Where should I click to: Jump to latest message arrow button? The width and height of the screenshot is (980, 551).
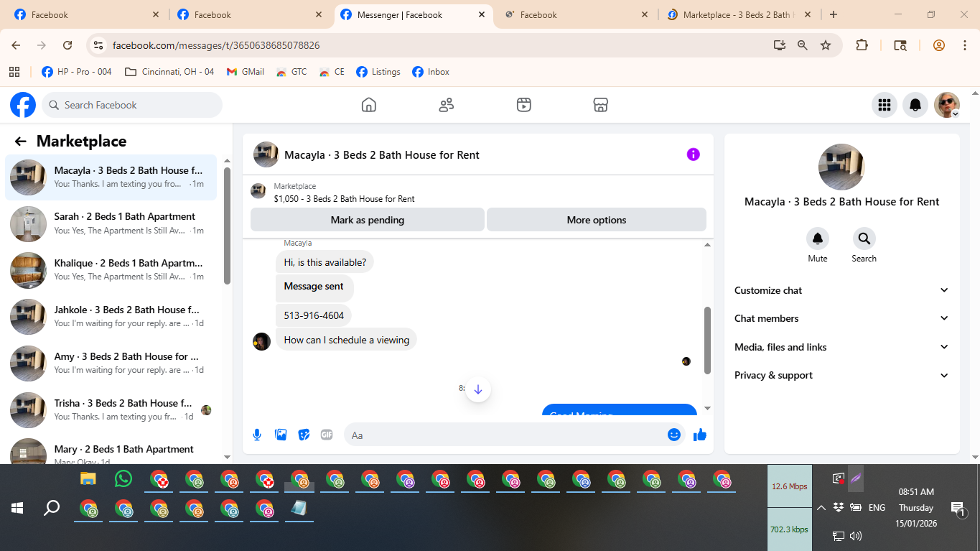click(478, 389)
